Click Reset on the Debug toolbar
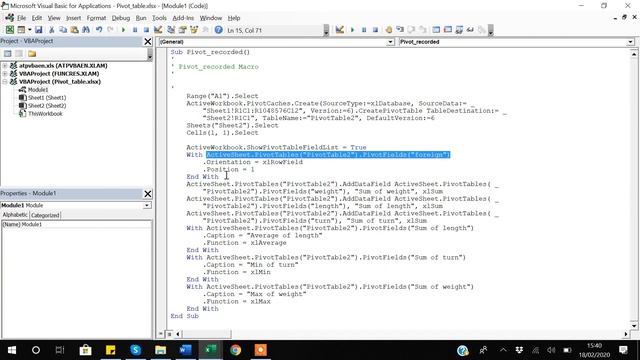Viewport: 640px width, 360px height. pyautogui.click(x=375, y=30)
